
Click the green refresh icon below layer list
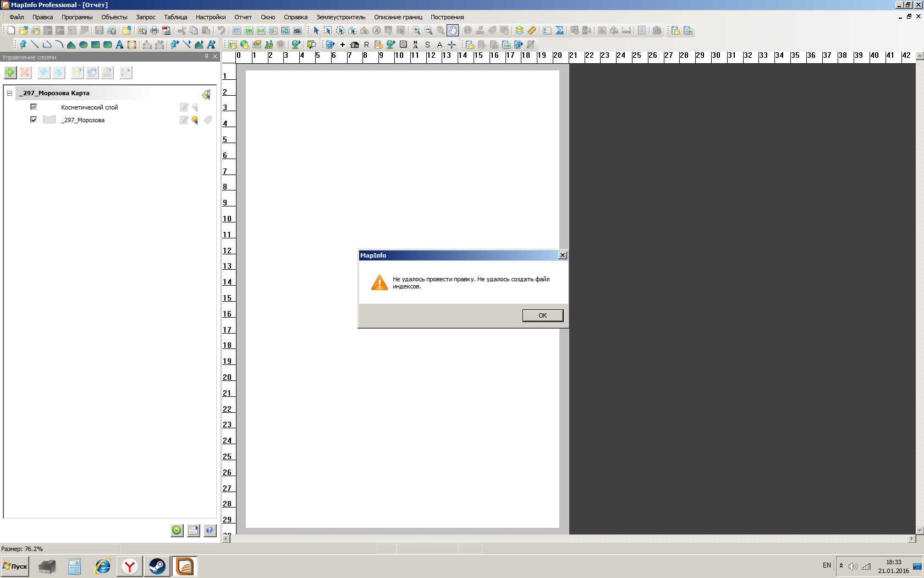pos(177,530)
